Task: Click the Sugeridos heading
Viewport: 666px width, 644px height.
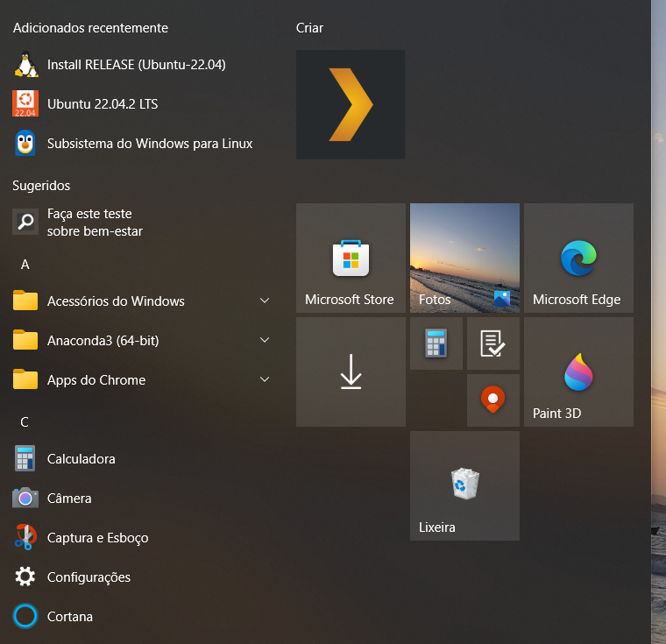Action: (41, 186)
